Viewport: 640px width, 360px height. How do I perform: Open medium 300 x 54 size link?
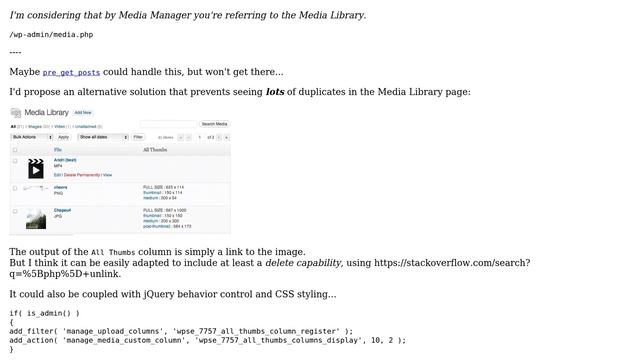point(160,198)
